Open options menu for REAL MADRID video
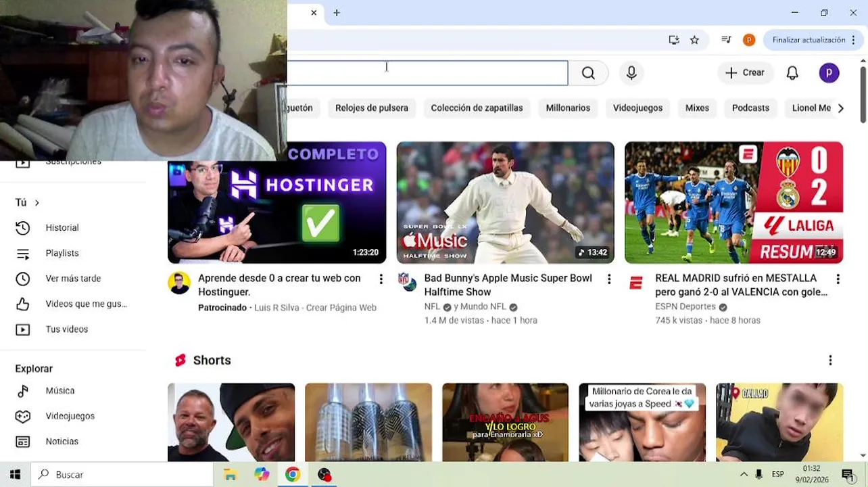 [838, 279]
